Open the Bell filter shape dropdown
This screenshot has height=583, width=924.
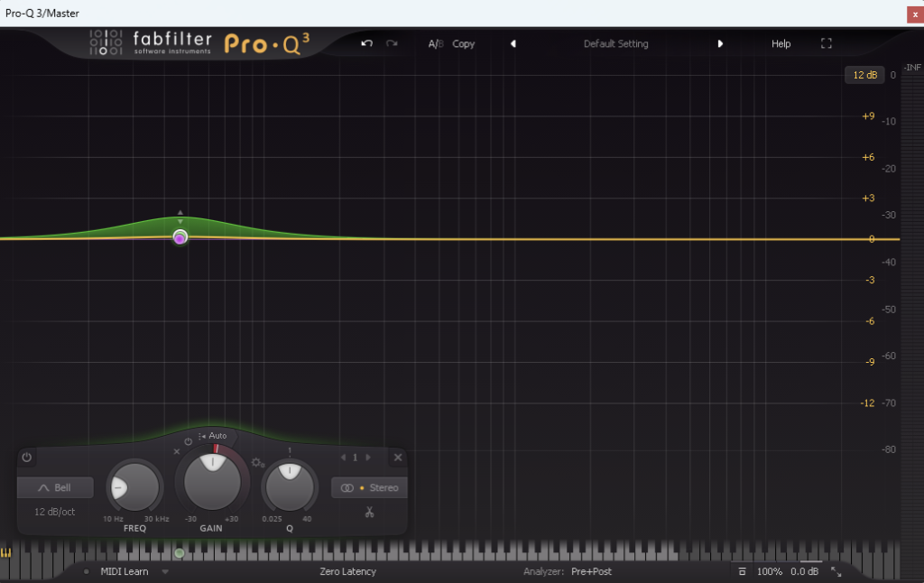[55, 487]
